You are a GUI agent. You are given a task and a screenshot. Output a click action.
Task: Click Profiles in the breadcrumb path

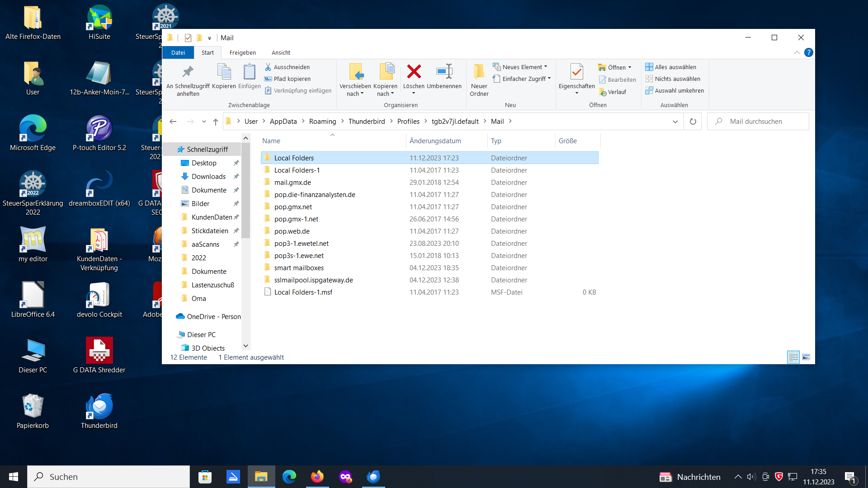408,122
